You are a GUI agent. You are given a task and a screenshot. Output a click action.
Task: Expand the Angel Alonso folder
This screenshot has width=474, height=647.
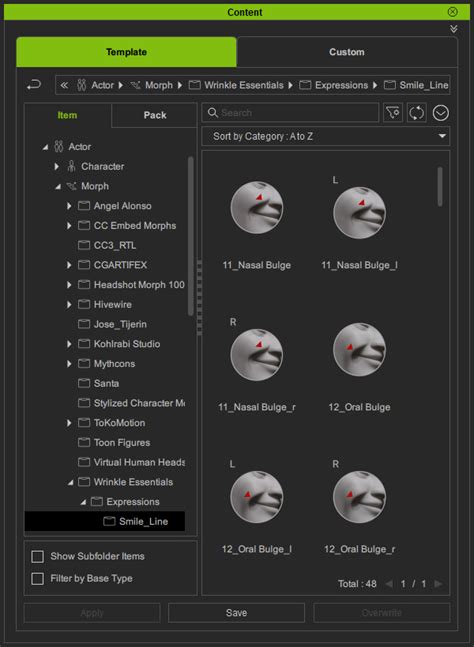click(69, 205)
